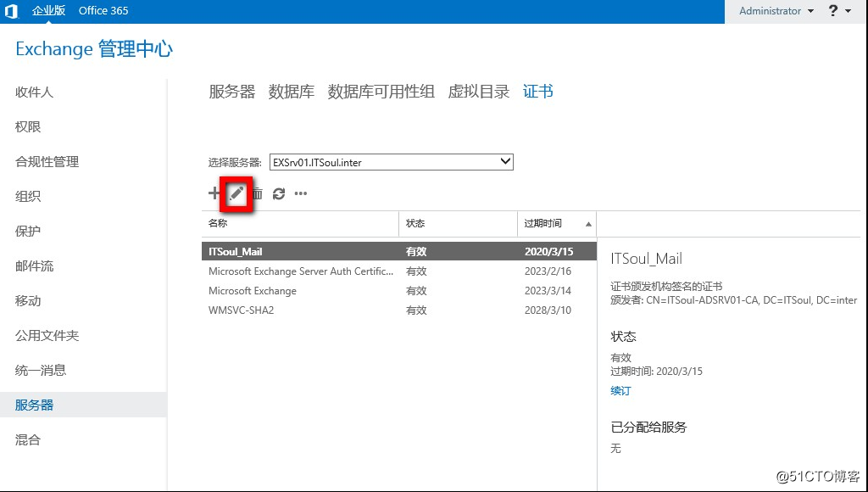Click the 续订 renew link
The height and width of the screenshot is (492, 868).
[620, 390]
